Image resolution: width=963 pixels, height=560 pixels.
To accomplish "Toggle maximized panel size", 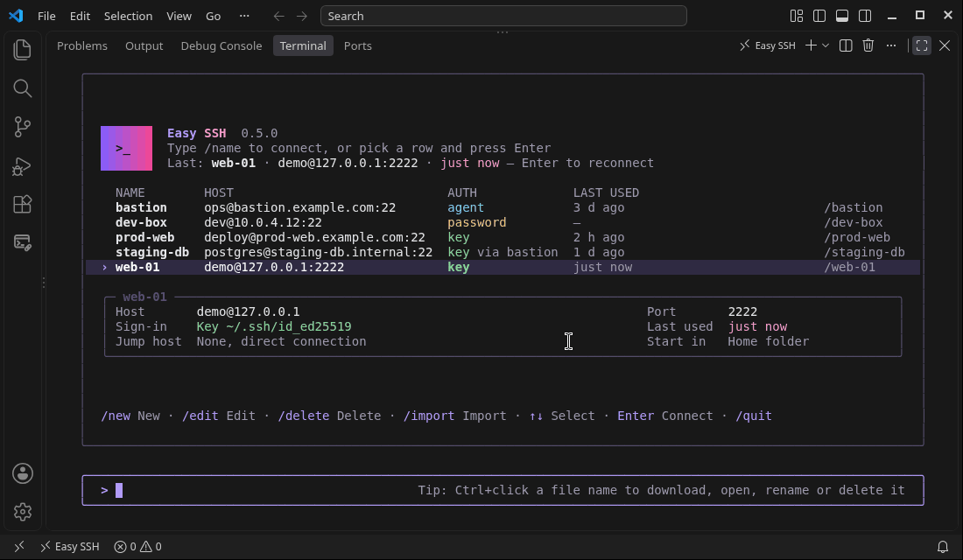I will 922,45.
